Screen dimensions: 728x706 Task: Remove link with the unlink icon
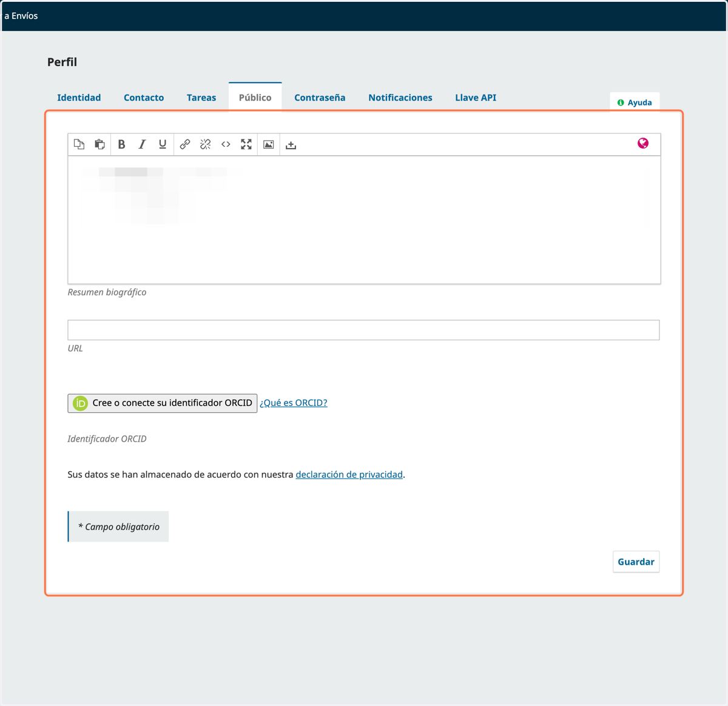point(206,144)
